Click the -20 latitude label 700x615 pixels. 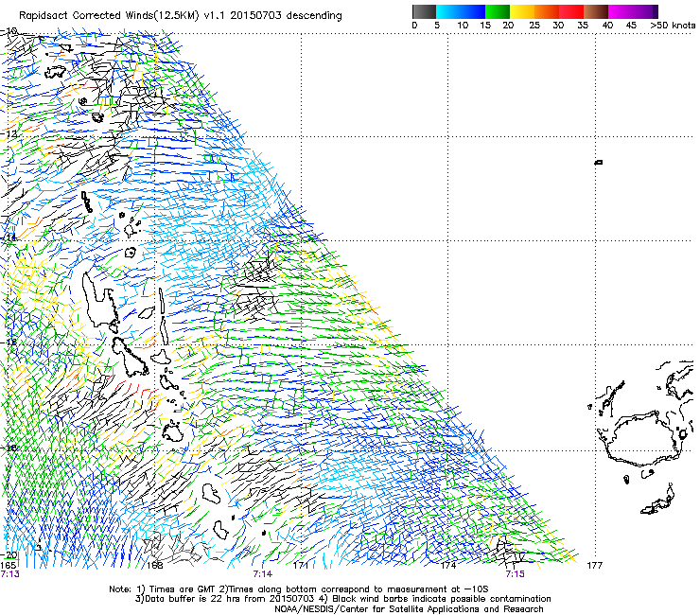(x=9, y=555)
